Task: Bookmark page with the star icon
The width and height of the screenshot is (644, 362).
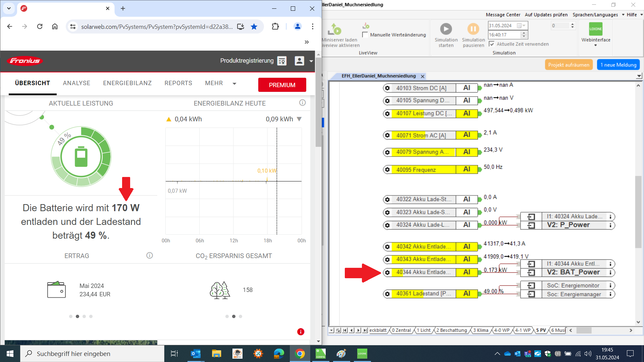Action: pyautogui.click(x=254, y=26)
